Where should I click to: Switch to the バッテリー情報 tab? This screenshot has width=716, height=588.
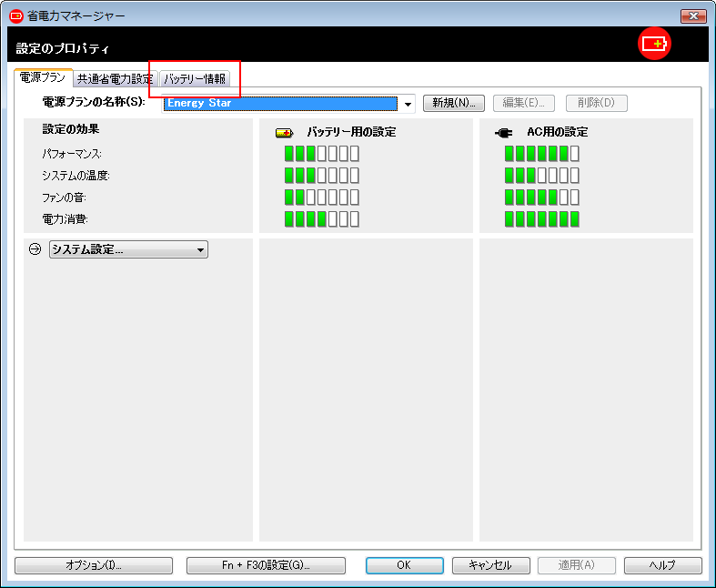click(x=195, y=78)
